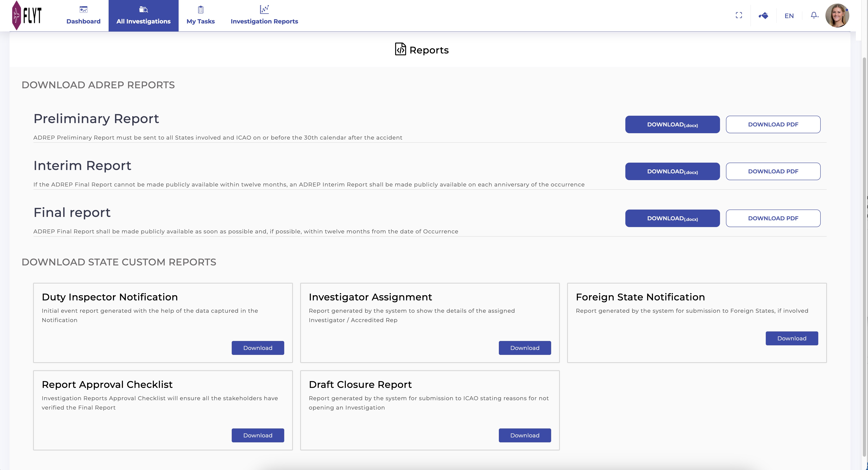Download Final report PDF

[773, 218]
